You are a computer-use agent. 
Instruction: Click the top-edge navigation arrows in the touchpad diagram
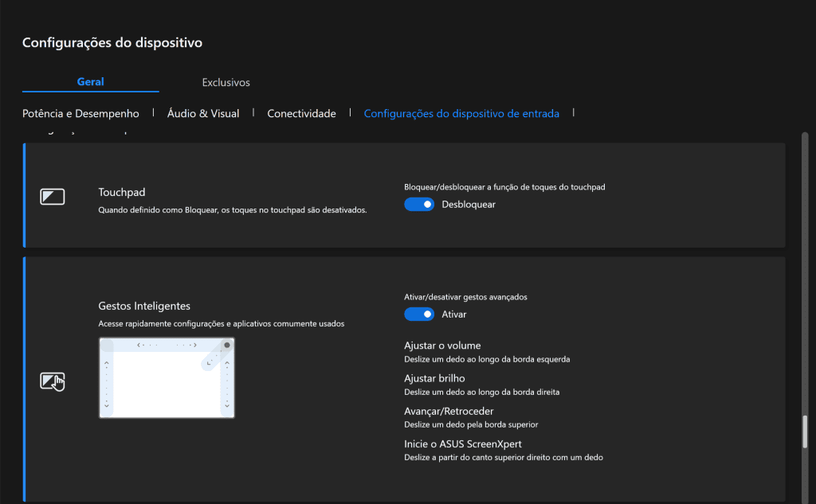point(167,345)
